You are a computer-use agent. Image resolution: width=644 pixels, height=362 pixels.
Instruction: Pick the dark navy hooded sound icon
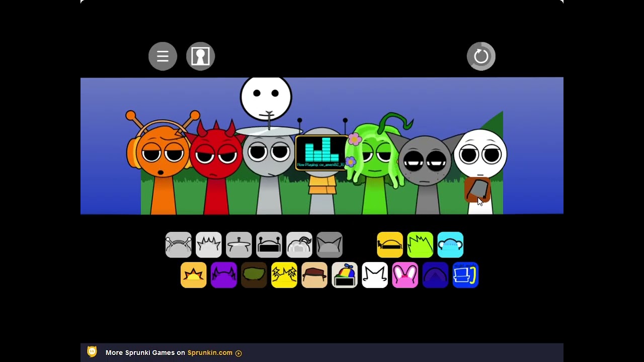tap(435, 275)
